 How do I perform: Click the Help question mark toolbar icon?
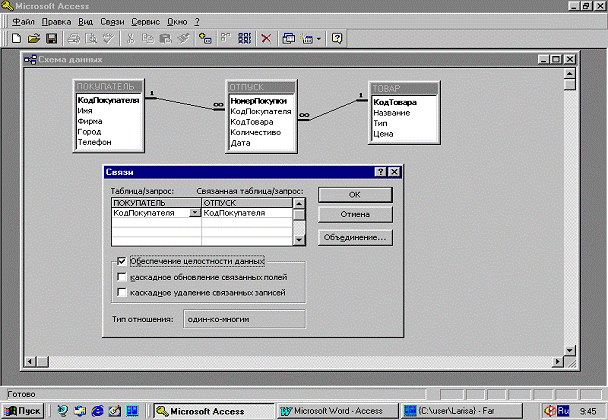[337, 38]
